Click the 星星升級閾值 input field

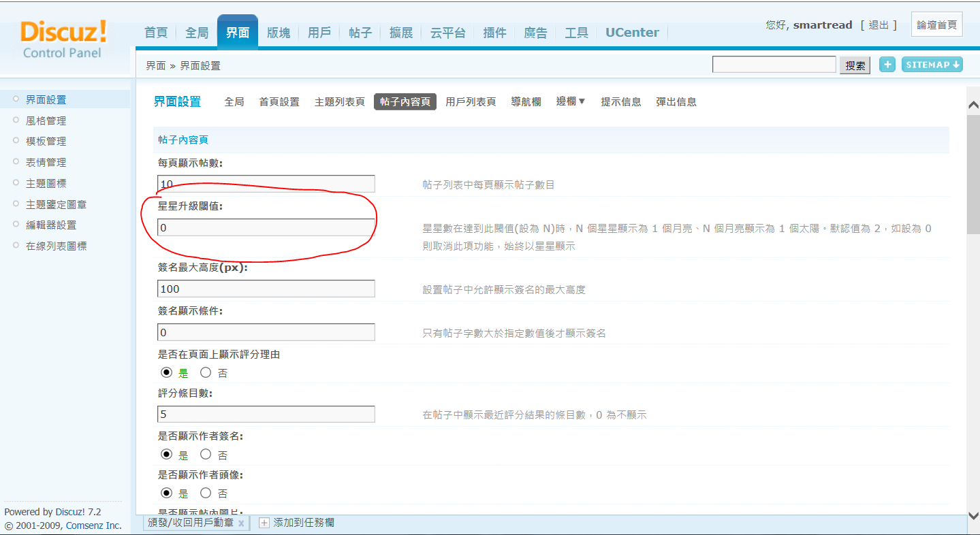tap(266, 227)
